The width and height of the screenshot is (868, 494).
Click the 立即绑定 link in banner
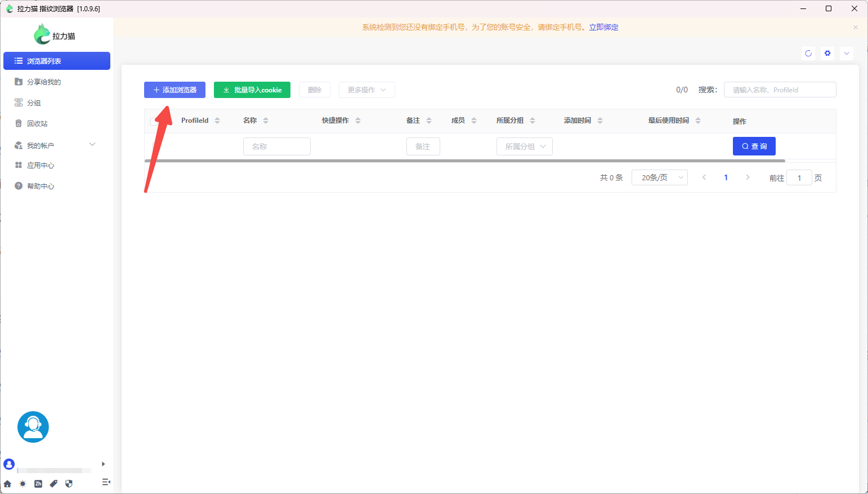[x=603, y=27]
